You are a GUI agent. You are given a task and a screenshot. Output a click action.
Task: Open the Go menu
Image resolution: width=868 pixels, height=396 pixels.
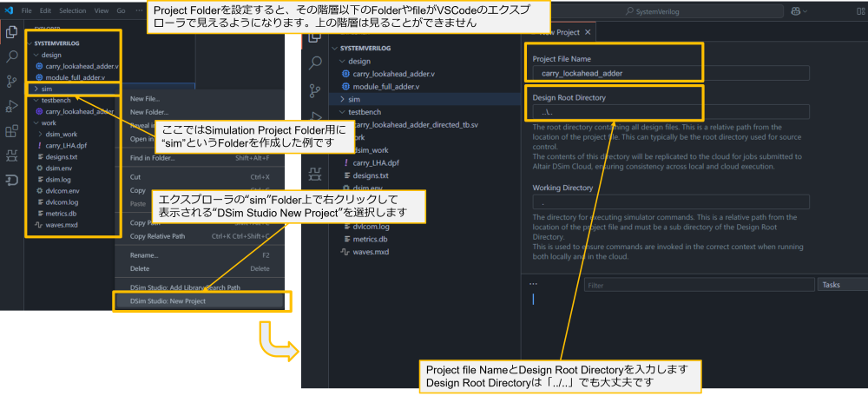point(122,10)
